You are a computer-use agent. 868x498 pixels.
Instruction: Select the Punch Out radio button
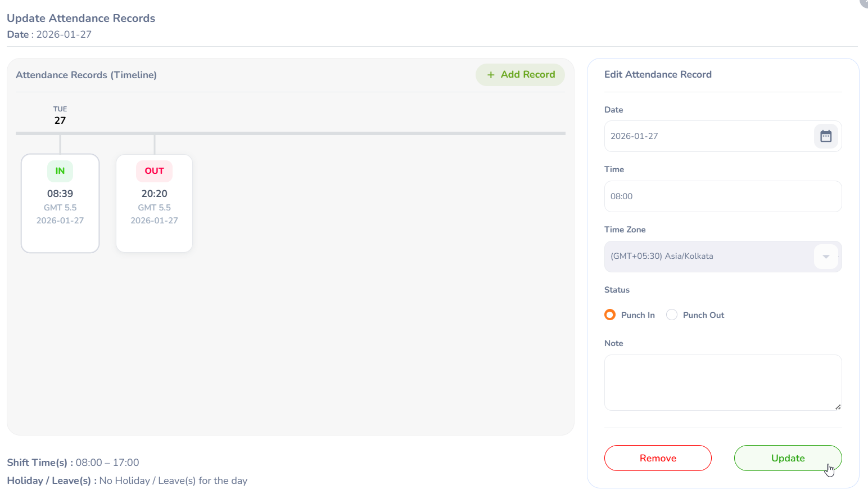[672, 315]
